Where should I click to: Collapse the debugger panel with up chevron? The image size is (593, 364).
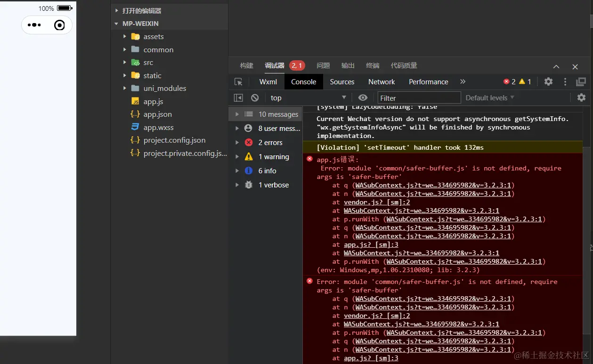pyautogui.click(x=556, y=67)
